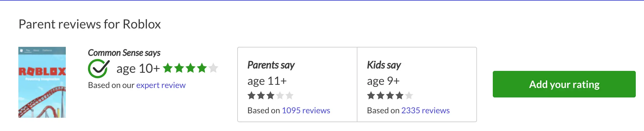View the 2335 reviews from kids
The image size is (644, 131).
425,110
